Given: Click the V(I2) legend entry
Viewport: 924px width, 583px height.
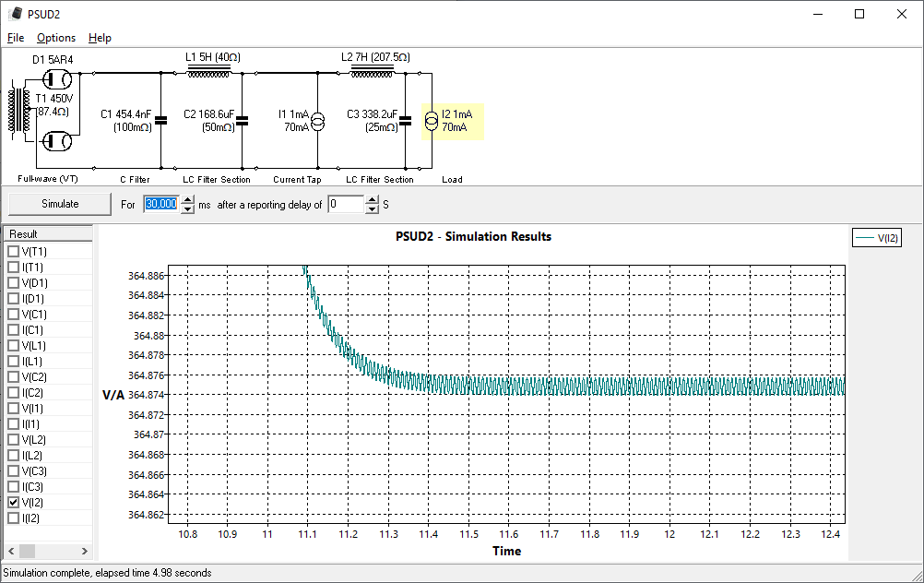Looking at the screenshot, I should (877, 238).
